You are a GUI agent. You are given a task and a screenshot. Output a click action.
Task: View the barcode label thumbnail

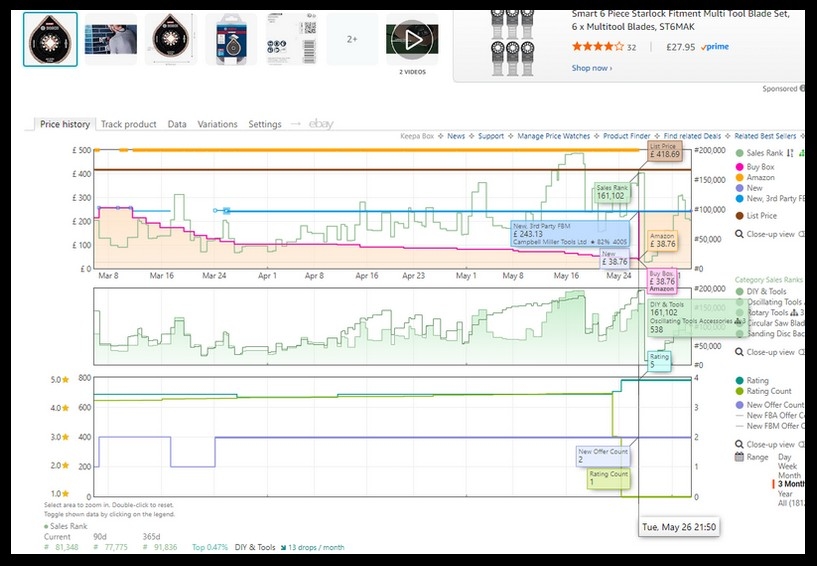point(292,40)
